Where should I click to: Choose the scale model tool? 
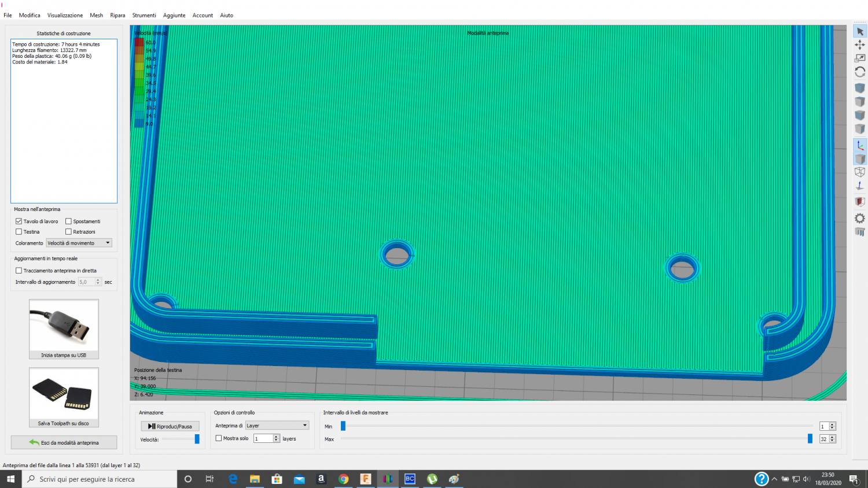click(860, 58)
